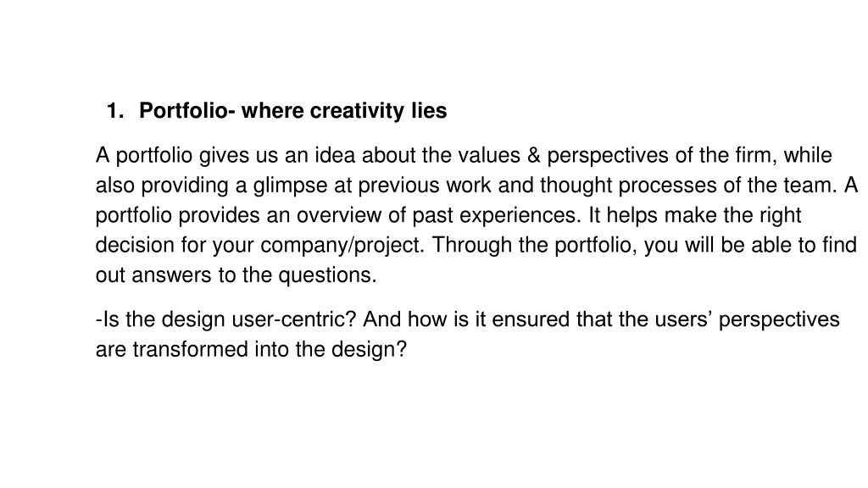
Task: Click the ampersand between values and perspectives
Action: 534,156
